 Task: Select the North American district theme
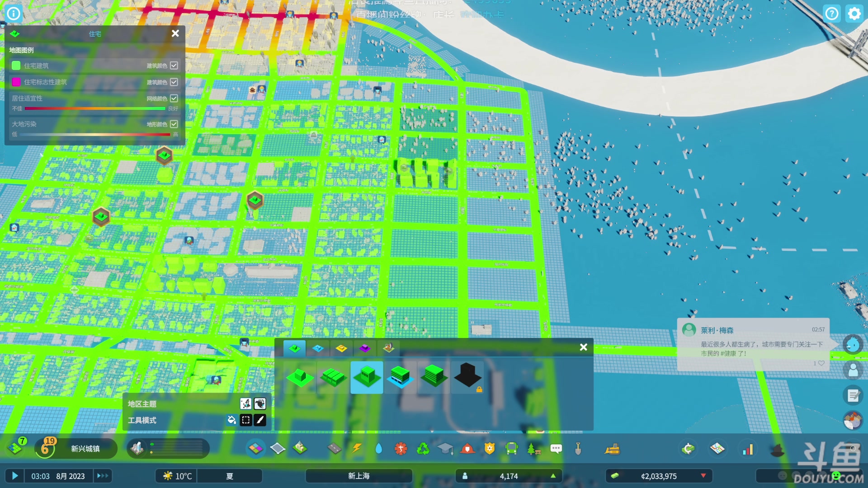point(260,404)
